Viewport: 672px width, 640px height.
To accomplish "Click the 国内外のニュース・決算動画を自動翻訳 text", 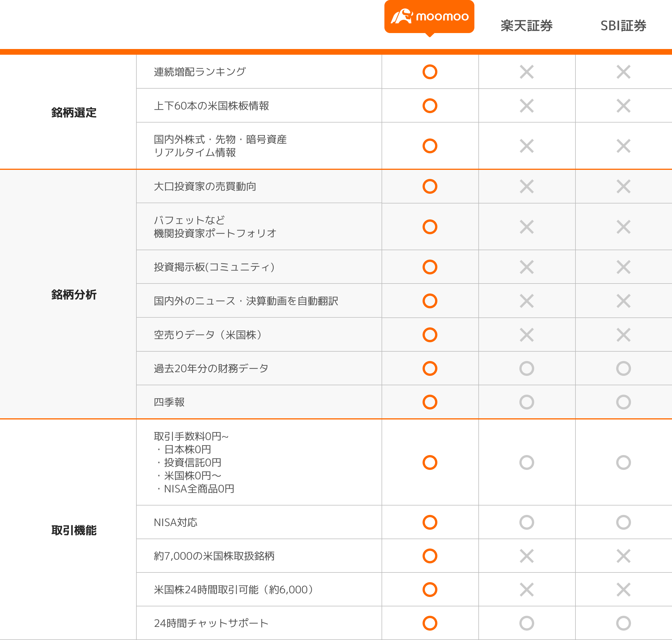I will click(x=246, y=301).
